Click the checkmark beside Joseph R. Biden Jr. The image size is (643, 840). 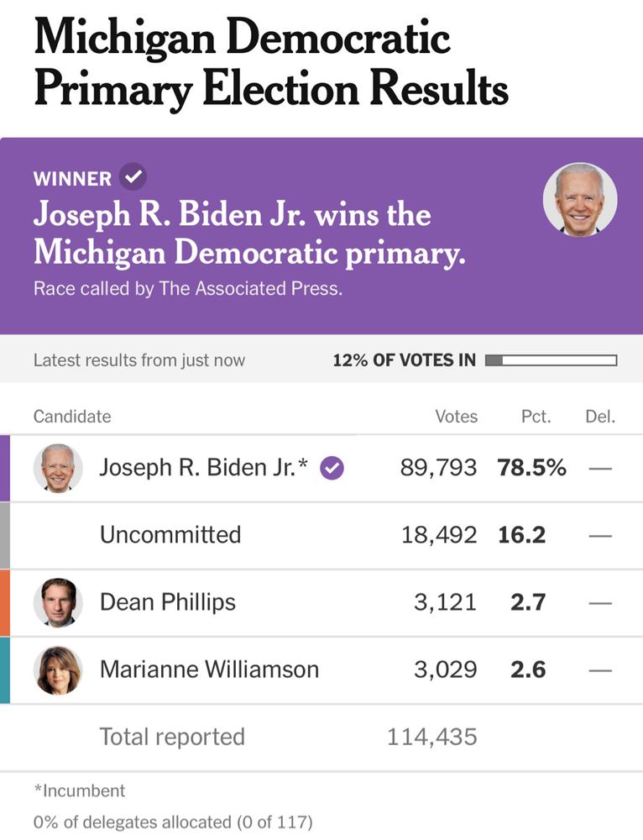click(332, 468)
